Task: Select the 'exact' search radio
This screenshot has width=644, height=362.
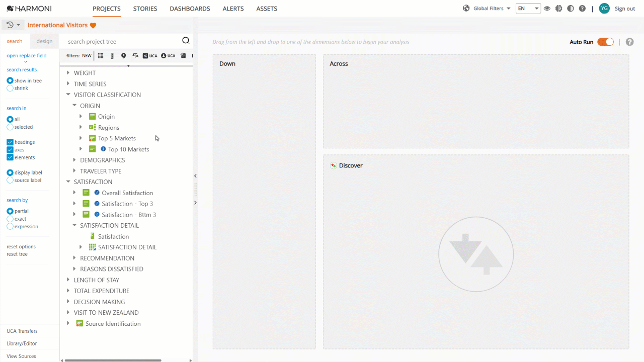Action: point(10,219)
